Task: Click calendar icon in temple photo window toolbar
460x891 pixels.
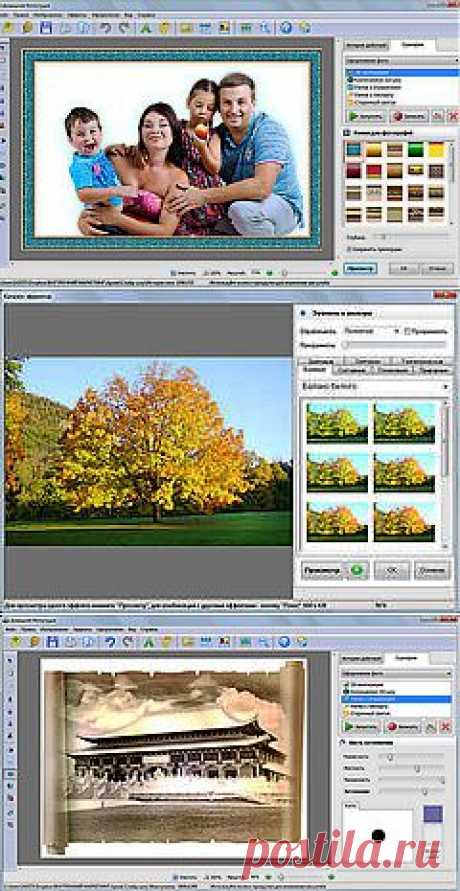Action: pyautogui.click(x=206, y=642)
